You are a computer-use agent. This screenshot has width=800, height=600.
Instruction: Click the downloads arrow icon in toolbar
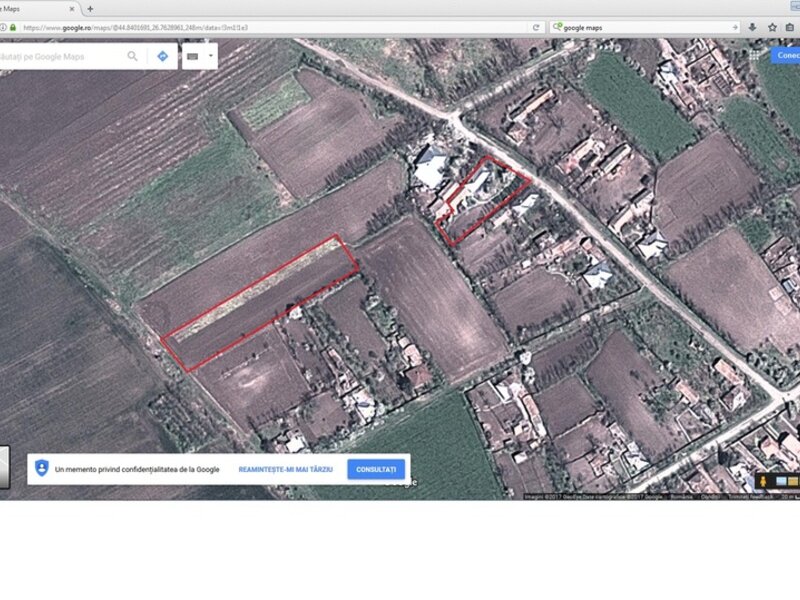click(753, 27)
